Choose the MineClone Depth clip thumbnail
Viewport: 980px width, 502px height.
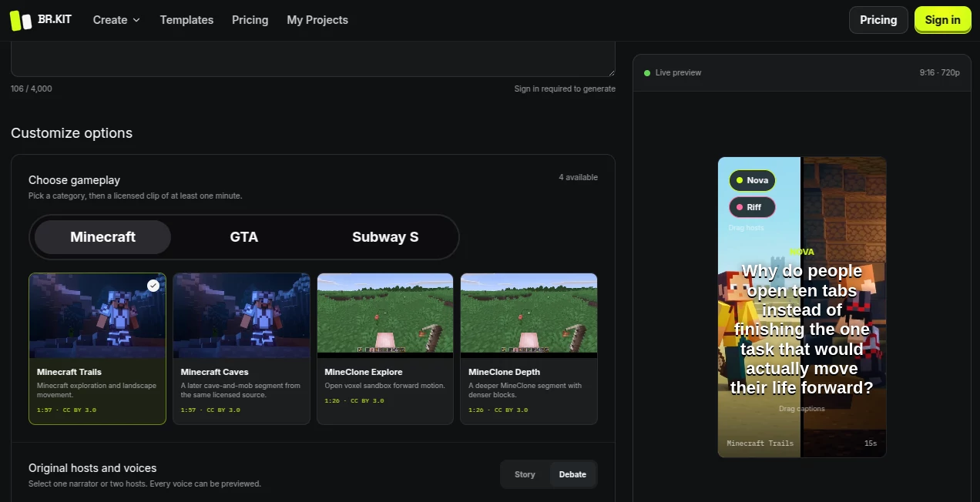click(529, 315)
